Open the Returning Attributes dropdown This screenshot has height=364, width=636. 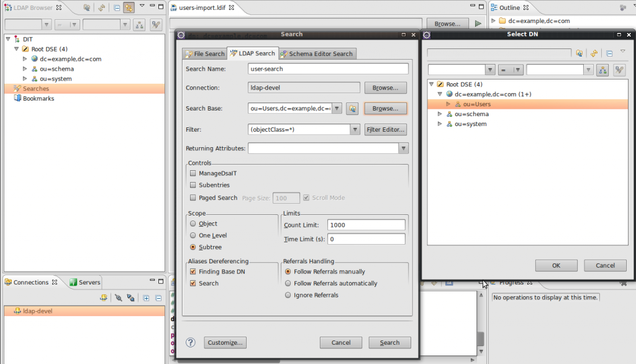(x=404, y=148)
